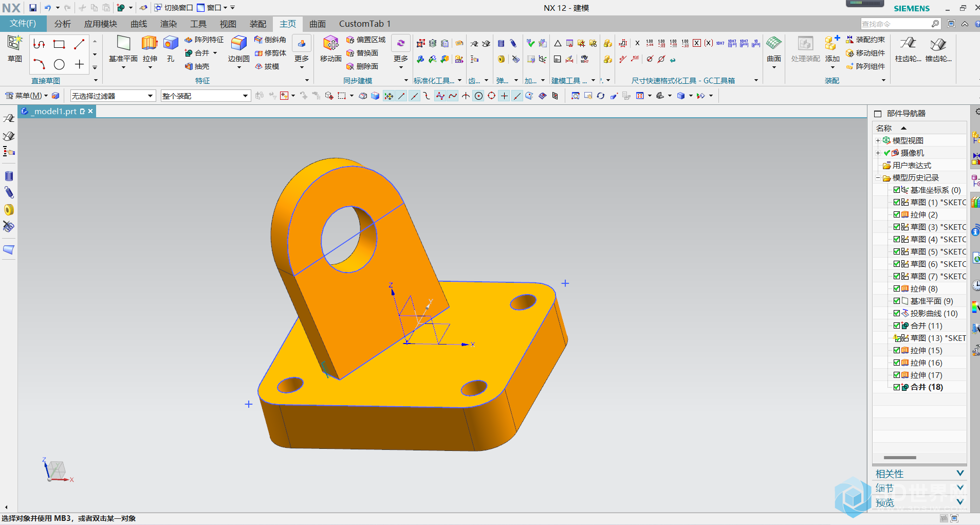
Task: Click the 阵列组件 pattern component tool
Action: (865, 66)
